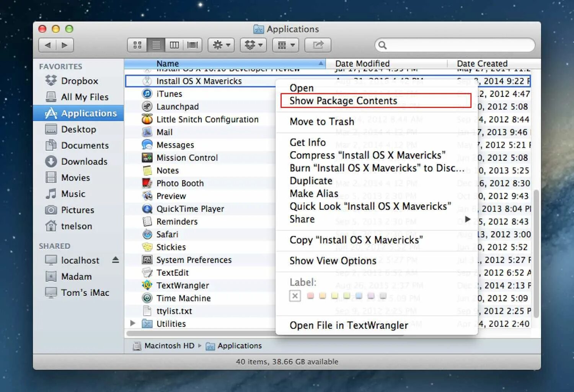This screenshot has width=574, height=392.
Task: Eject localhost with the eject icon
Action: 116,260
